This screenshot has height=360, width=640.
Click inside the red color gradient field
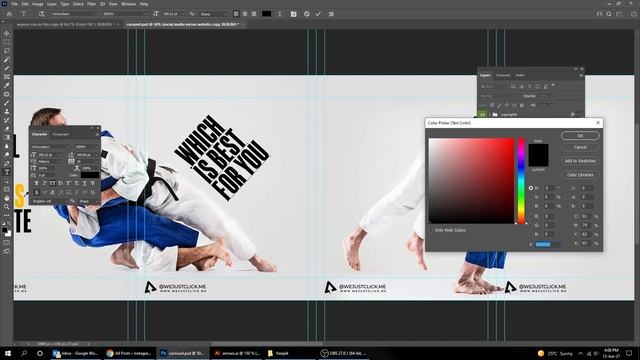pyautogui.click(x=471, y=181)
